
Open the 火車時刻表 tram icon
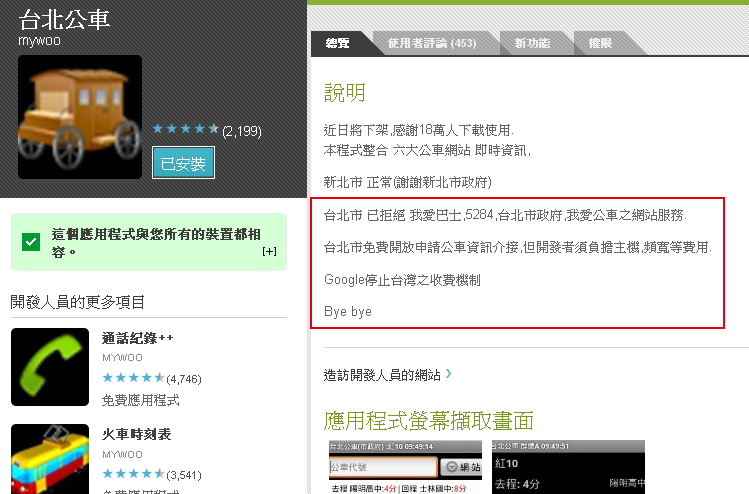coord(50,459)
